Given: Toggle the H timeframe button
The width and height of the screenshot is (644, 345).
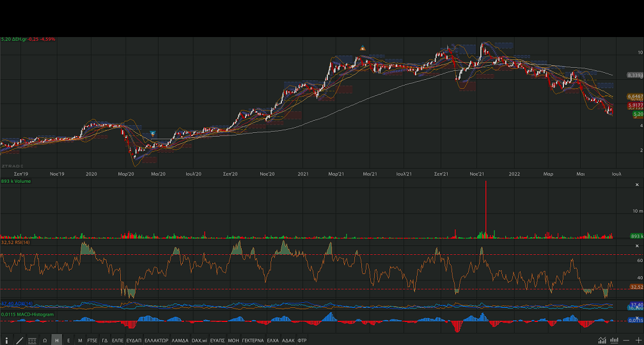Looking at the screenshot, I should click(57, 341).
